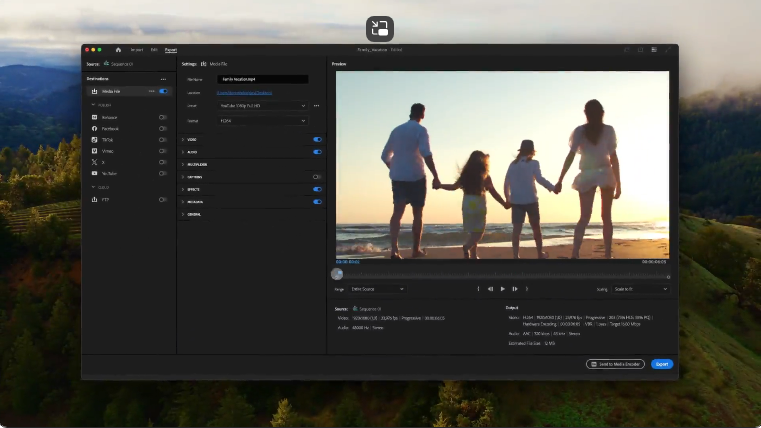Switch to the Edit tab
This screenshot has height=428, width=761.
(x=154, y=49)
